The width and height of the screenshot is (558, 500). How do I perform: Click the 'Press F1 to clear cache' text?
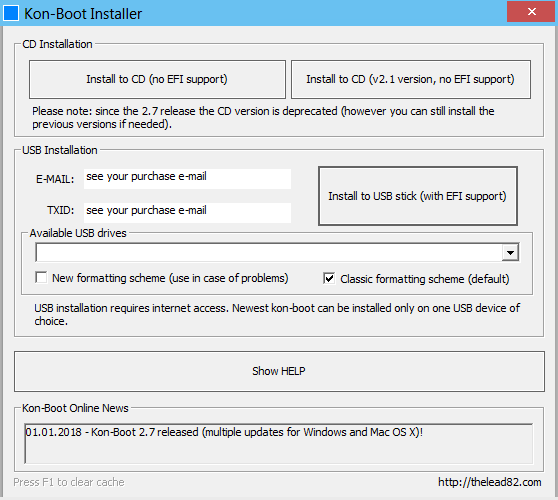pyautogui.click(x=69, y=482)
